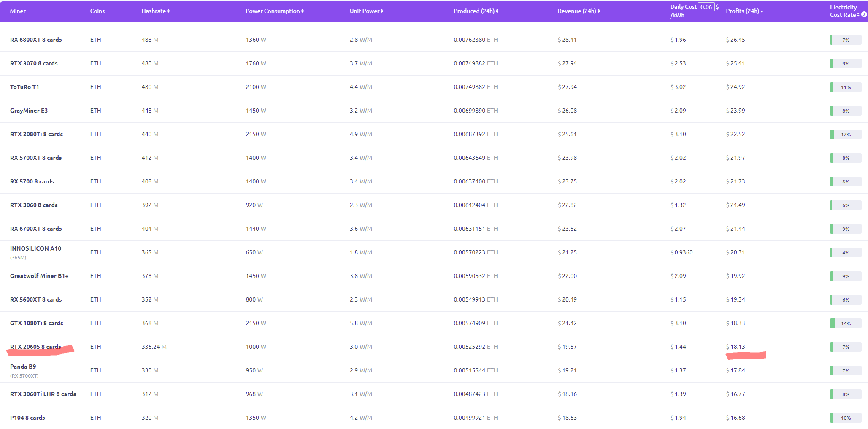Open the P104 8 cards miner
Image resolution: width=868 pixels, height=429 pixels.
27,418
